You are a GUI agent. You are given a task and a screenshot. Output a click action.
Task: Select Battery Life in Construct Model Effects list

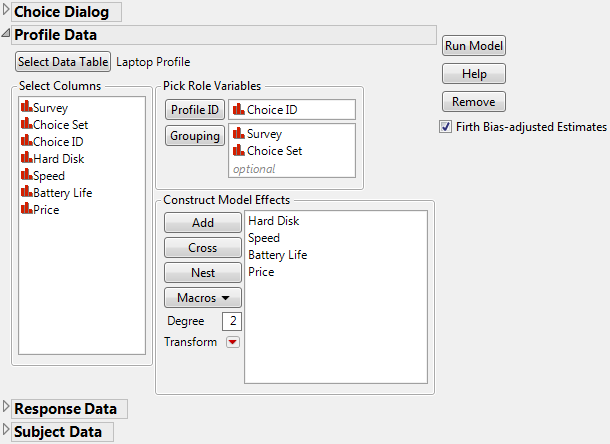(x=277, y=255)
